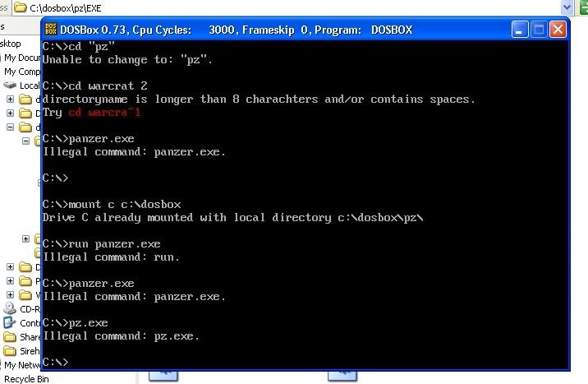Click the red "cd warcra~1" suggestion text
588x384 pixels.
(x=104, y=113)
